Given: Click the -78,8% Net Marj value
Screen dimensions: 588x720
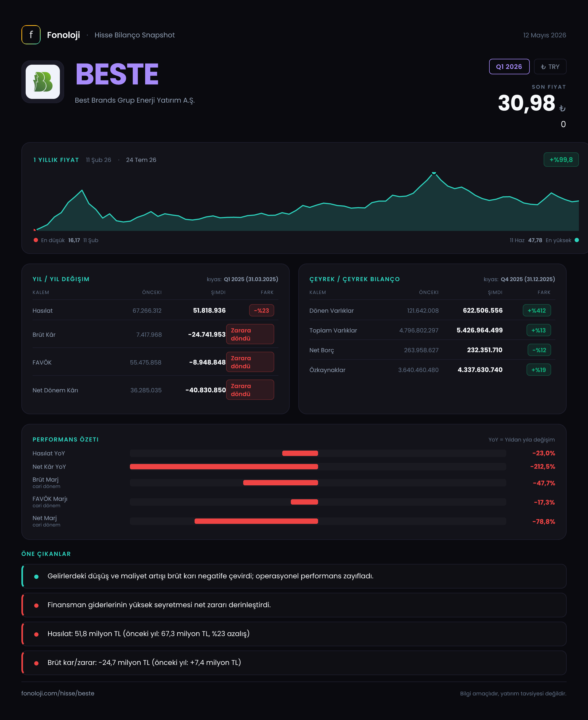Looking at the screenshot, I should pos(544,521).
